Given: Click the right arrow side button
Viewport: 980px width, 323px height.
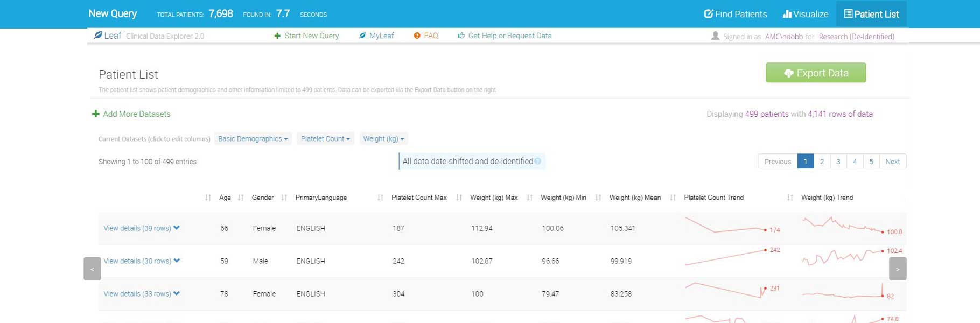Looking at the screenshot, I should (898, 269).
